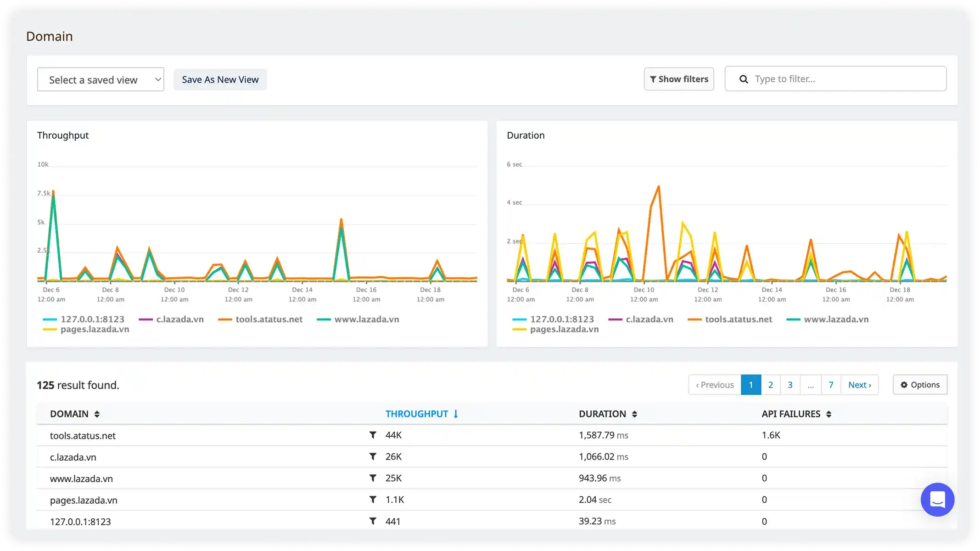Click filter icon in tools.atatus.net row
The image size is (980, 551).
click(x=373, y=435)
